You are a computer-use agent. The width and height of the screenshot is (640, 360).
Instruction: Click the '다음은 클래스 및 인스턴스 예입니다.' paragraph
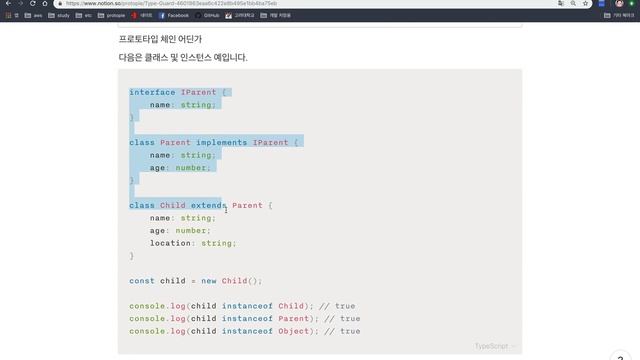pos(183,58)
